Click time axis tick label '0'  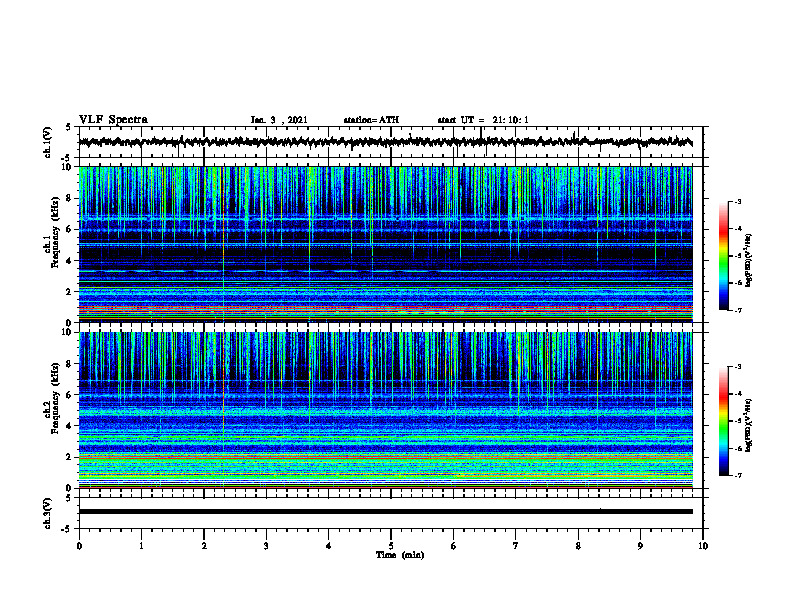click(79, 546)
